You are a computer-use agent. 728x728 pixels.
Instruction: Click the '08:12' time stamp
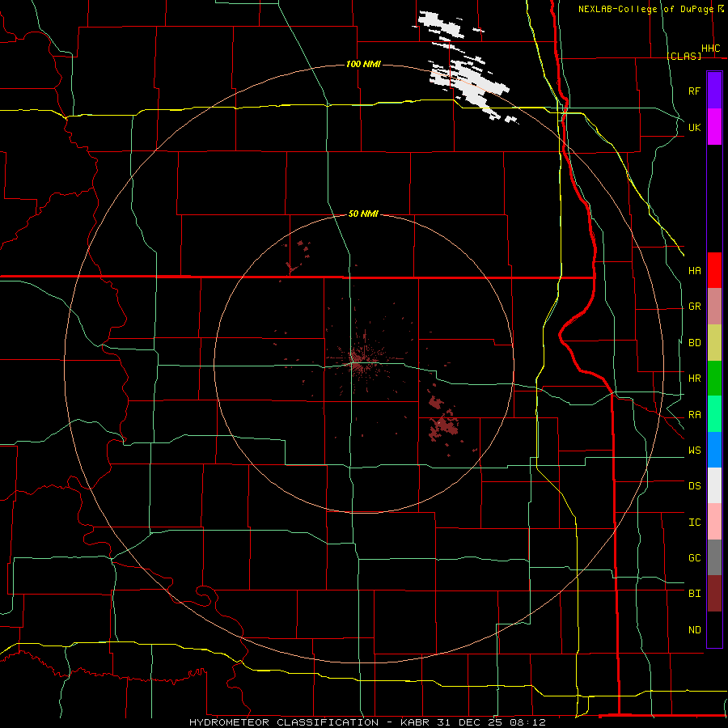pyautogui.click(x=527, y=722)
